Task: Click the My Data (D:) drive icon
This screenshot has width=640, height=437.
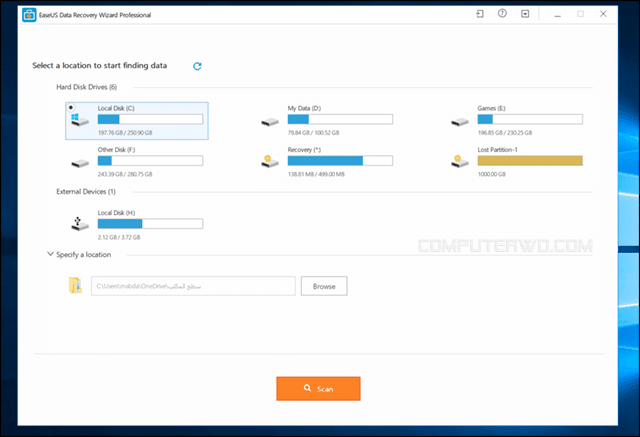Action: (x=270, y=122)
